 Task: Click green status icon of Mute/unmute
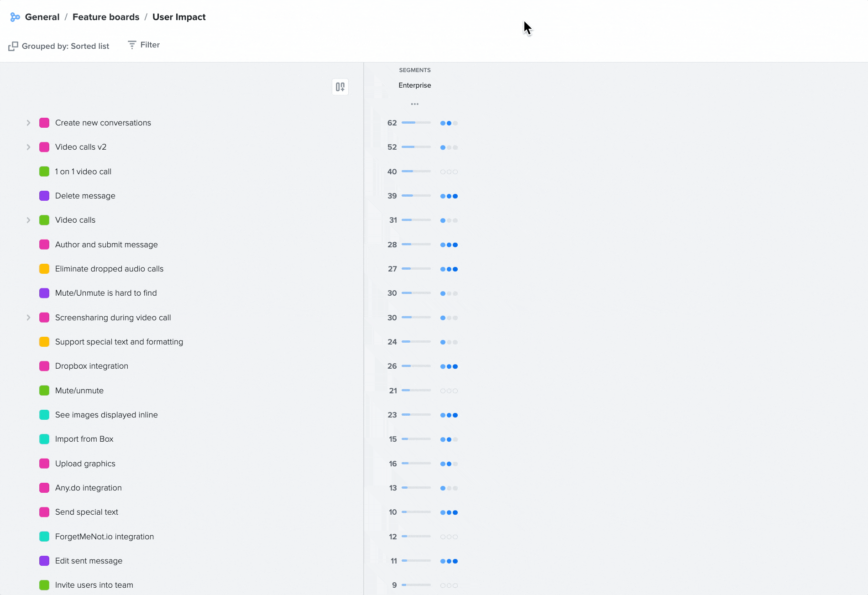[x=44, y=391]
